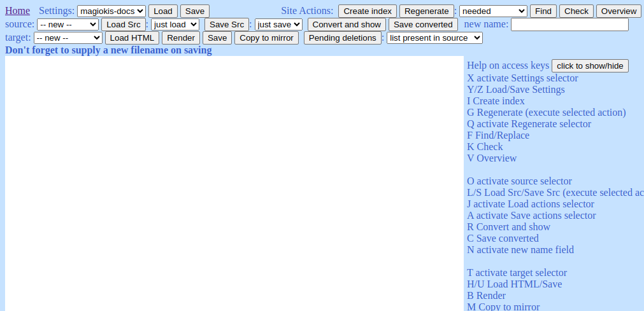Click 'C Save converted' help line

click(x=503, y=238)
